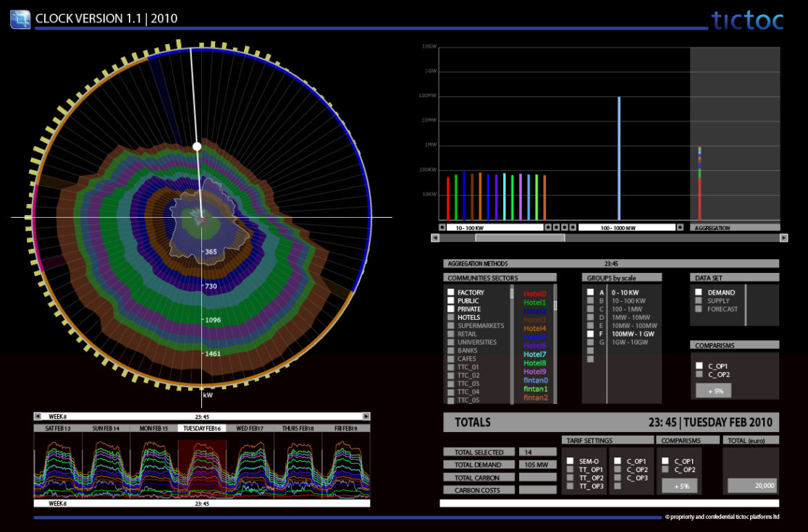Select the WED FEB17 day tab
808x532 pixels.
(x=250, y=428)
